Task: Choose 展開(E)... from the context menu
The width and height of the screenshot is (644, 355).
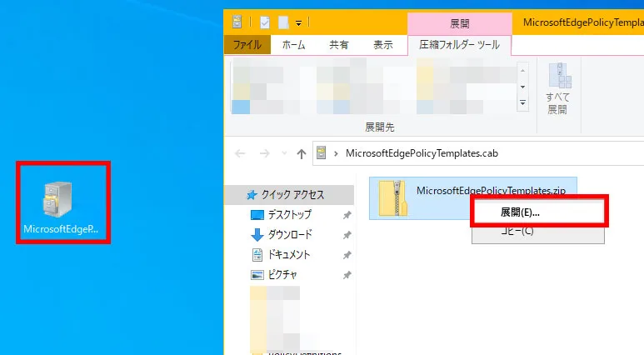Action: (x=538, y=212)
